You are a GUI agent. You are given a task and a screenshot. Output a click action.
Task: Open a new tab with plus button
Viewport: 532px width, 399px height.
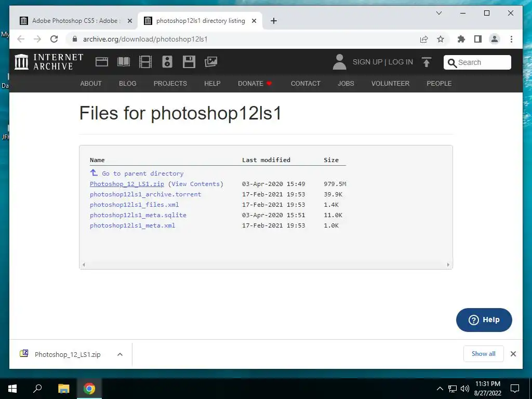point(274,21)
